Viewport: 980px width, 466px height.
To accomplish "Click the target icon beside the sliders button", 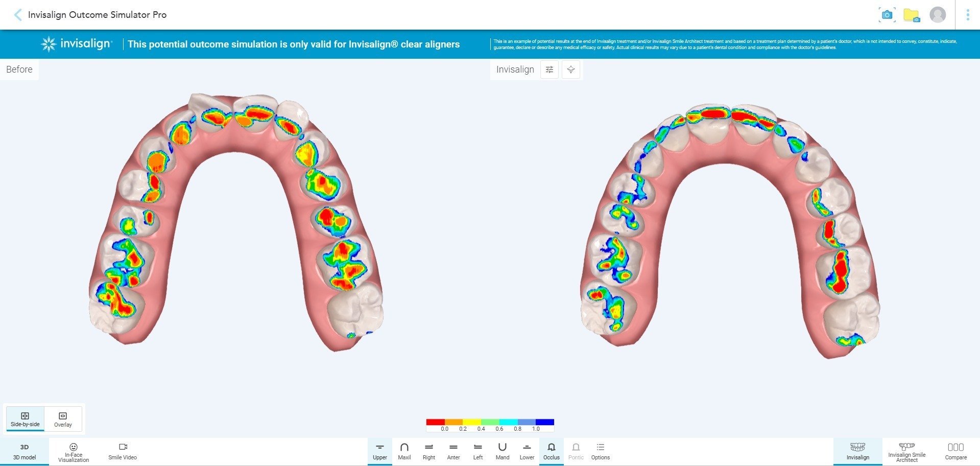I will (571, 69).
